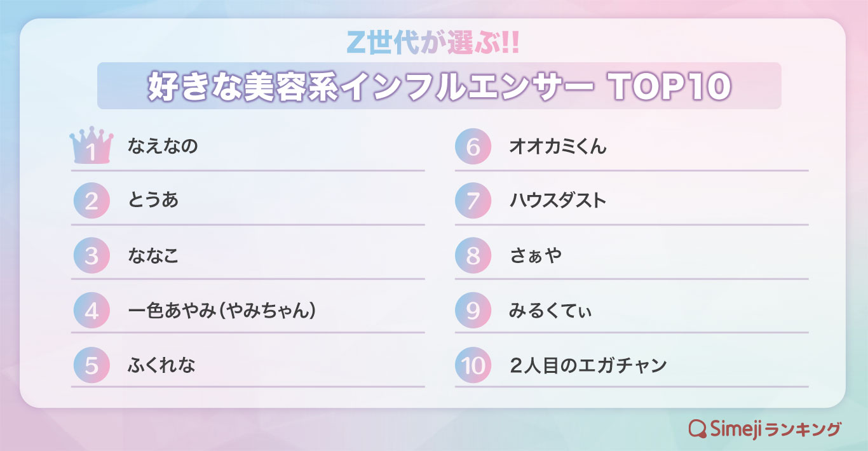Click the number 4 rank badge
868x451 pixels.
point(92,311)
